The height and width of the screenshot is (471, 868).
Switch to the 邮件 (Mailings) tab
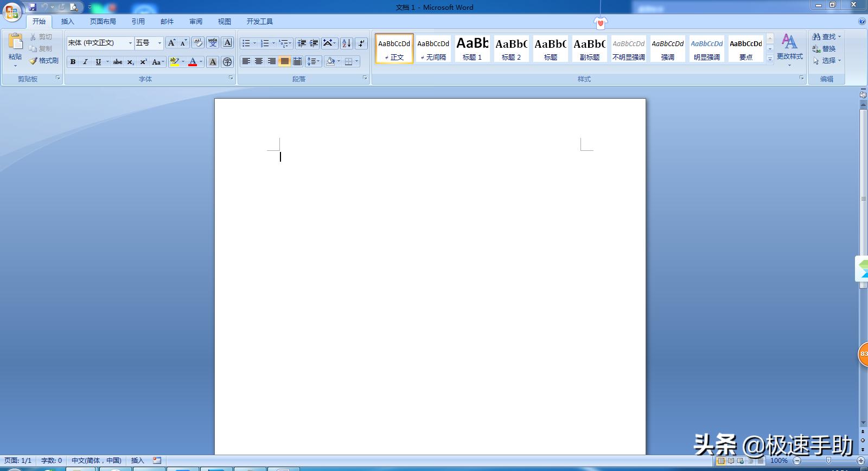pos(167,22)
